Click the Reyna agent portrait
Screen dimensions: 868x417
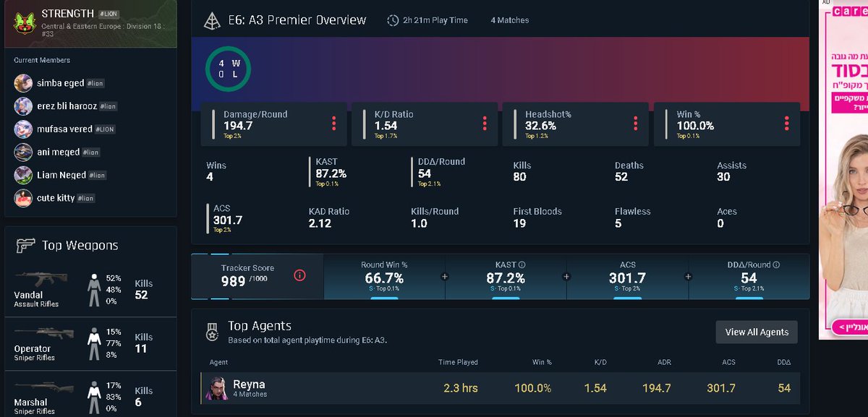click(x=217, y=388)
